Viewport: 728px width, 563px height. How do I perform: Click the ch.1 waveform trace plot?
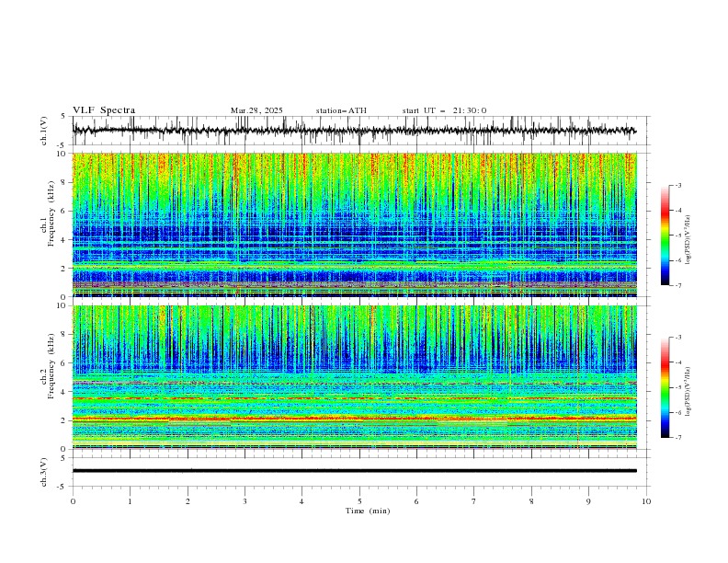click(354, 131)
